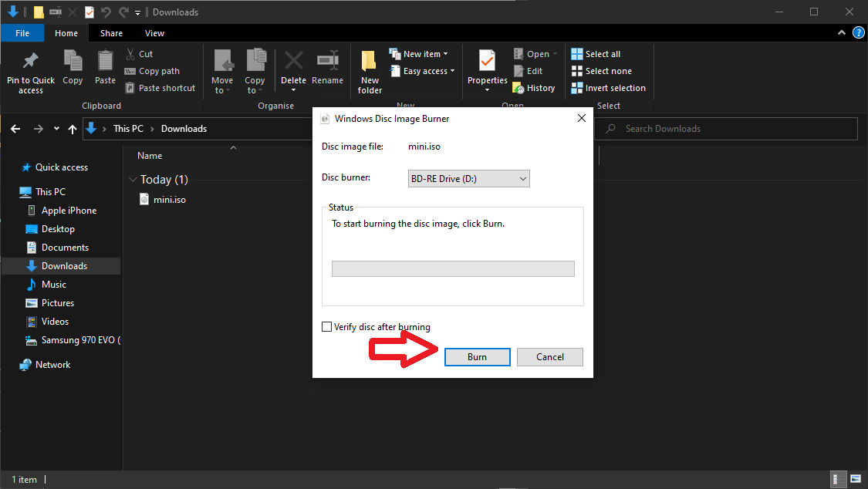Show file History
Viewport: 868px width, 489px height.
coord(534,88)
